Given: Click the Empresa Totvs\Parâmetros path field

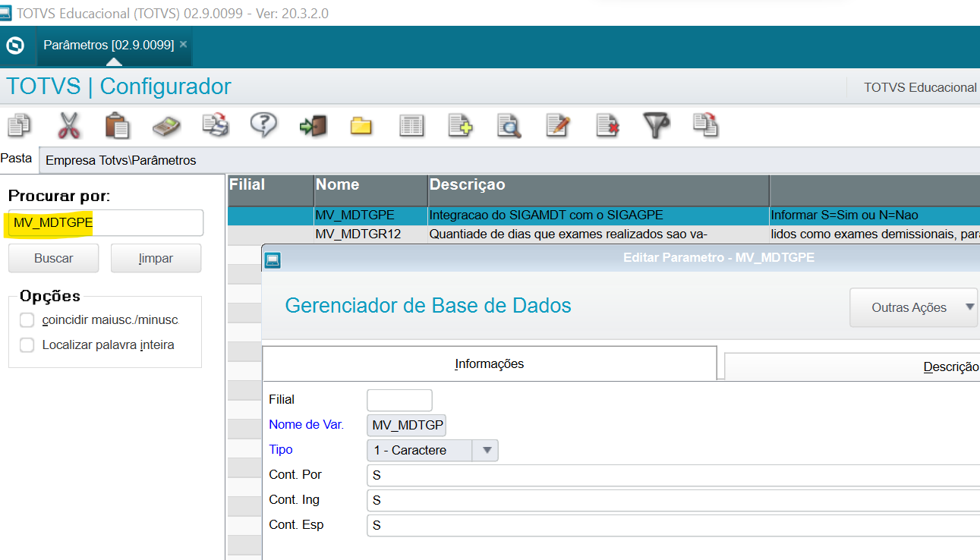Looking at the screenshot, I should click(509, 160).
